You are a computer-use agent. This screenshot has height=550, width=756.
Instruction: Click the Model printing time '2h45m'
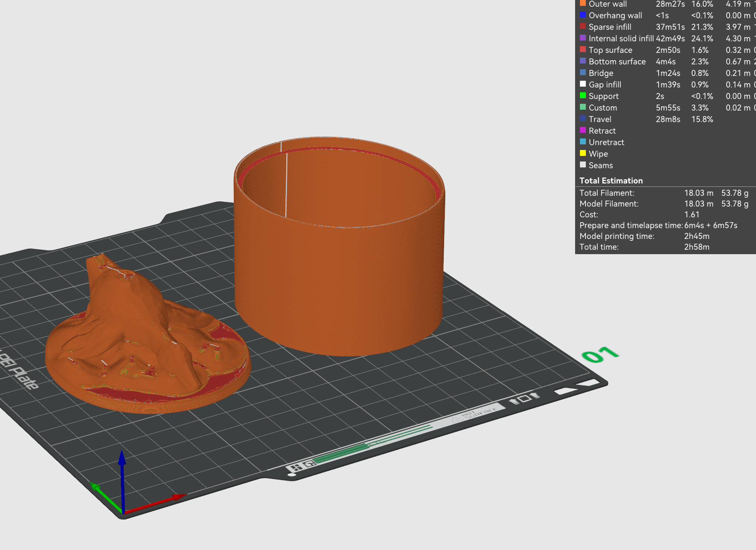click(x=696, y=236)
